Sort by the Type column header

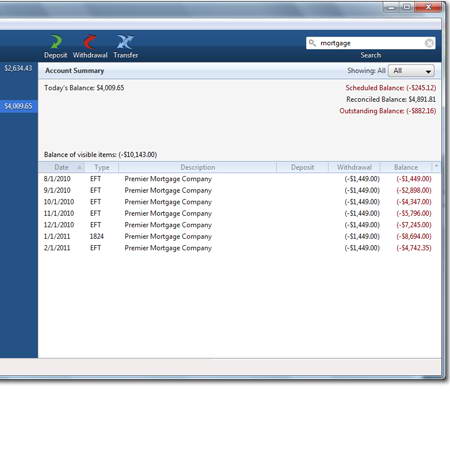102,167
